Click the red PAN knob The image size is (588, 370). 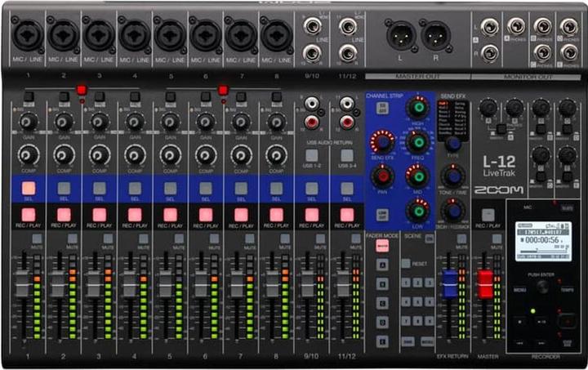(381, 175)
